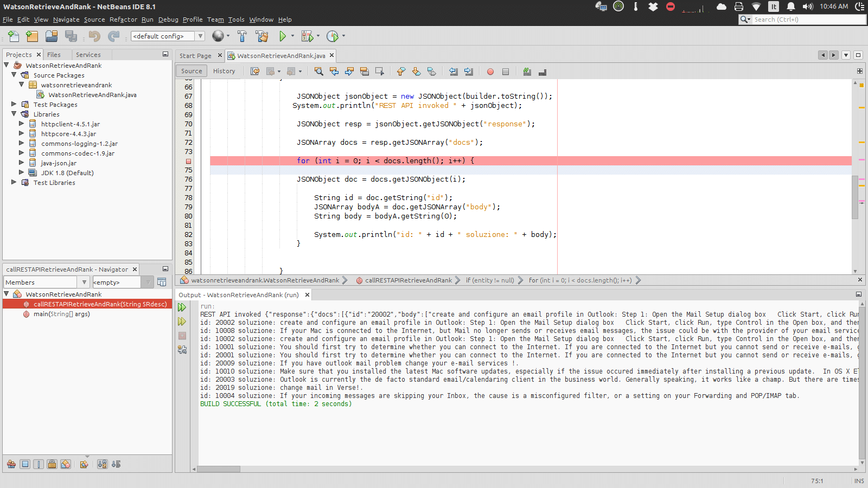868x488 pixels.
Task: Open the Debug menu
Action: pyautogui.click(x=168, y=20)
